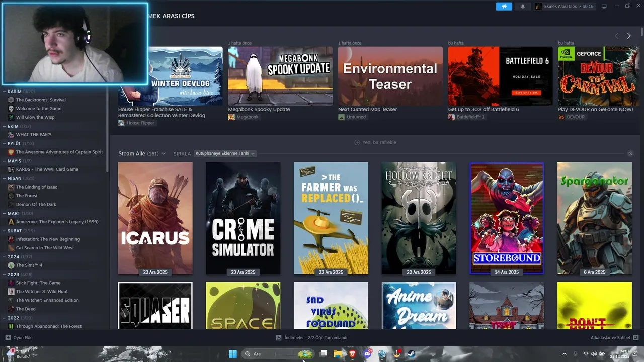Open the House Flipper Winter Devlog headline

click(162, 112)
